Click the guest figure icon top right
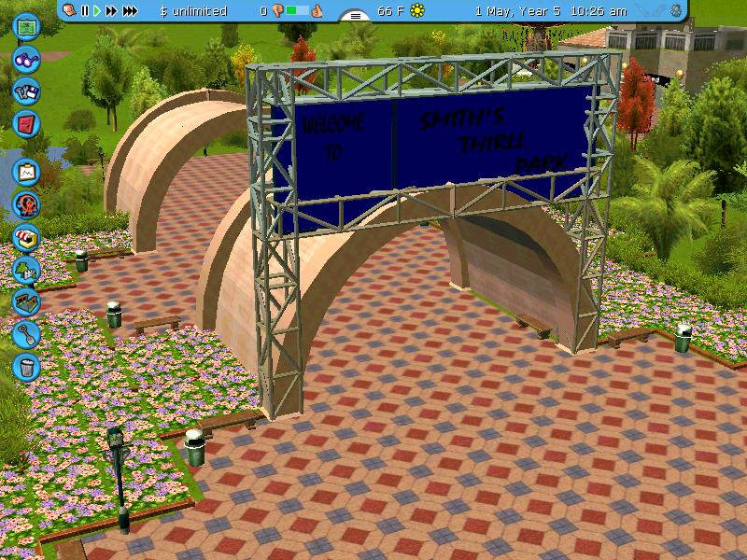This screenshot has width=747, height=560. (x=676, y=10)
